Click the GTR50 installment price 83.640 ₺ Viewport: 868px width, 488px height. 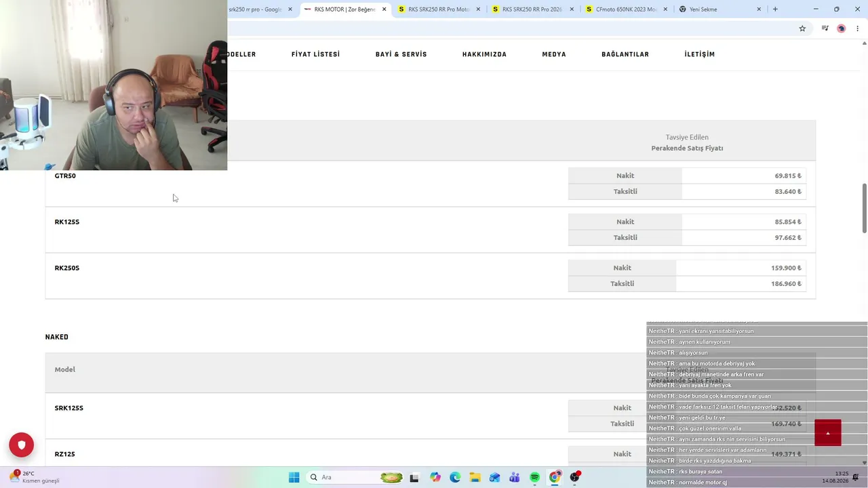tap(788, 191)
